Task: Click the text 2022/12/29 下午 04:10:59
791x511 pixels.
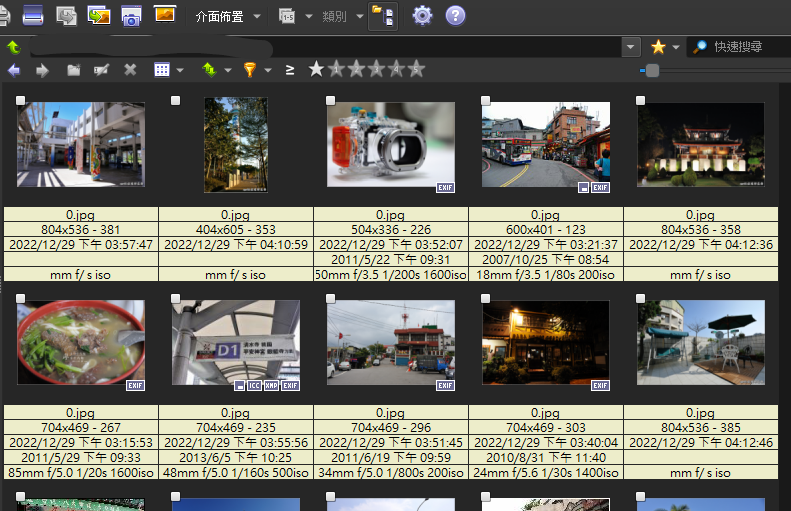Action: [x=236, y=244]
